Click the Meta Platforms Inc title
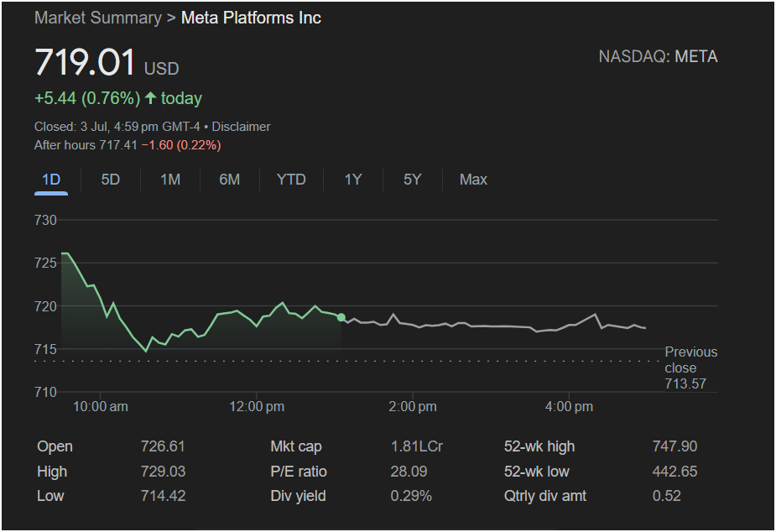776x532 pixels. pyautogui.click(x=251, y=18)
